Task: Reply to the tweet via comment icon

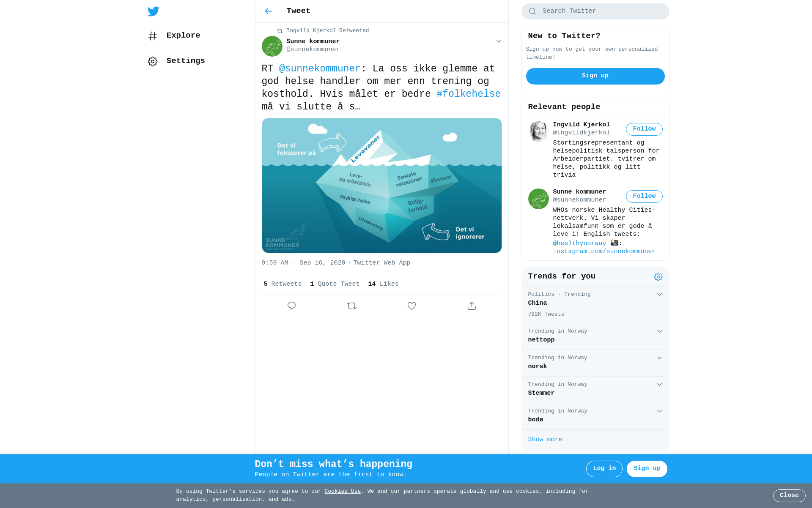Action: coord(291,306)
